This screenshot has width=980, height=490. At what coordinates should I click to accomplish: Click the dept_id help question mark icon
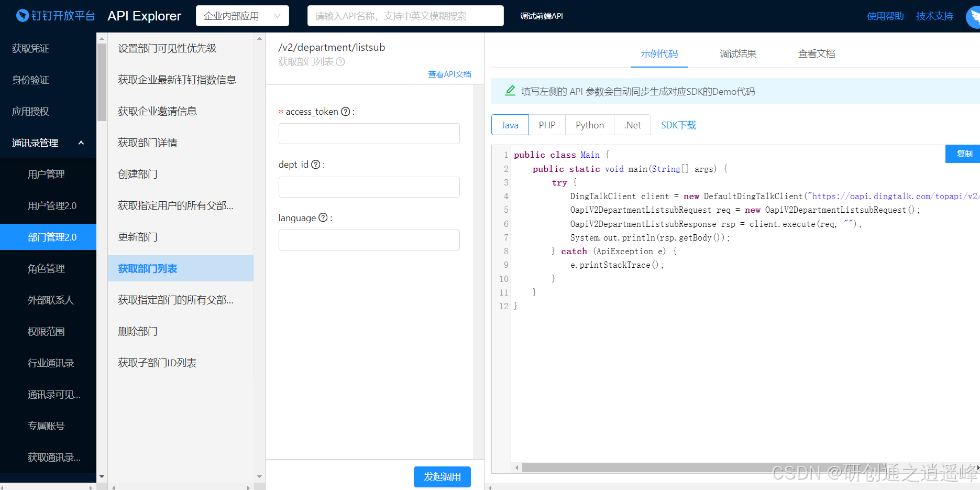316,164
